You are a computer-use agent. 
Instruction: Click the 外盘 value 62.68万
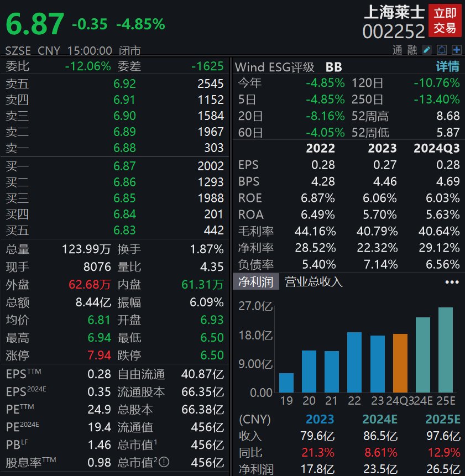[x=90, y=285]
